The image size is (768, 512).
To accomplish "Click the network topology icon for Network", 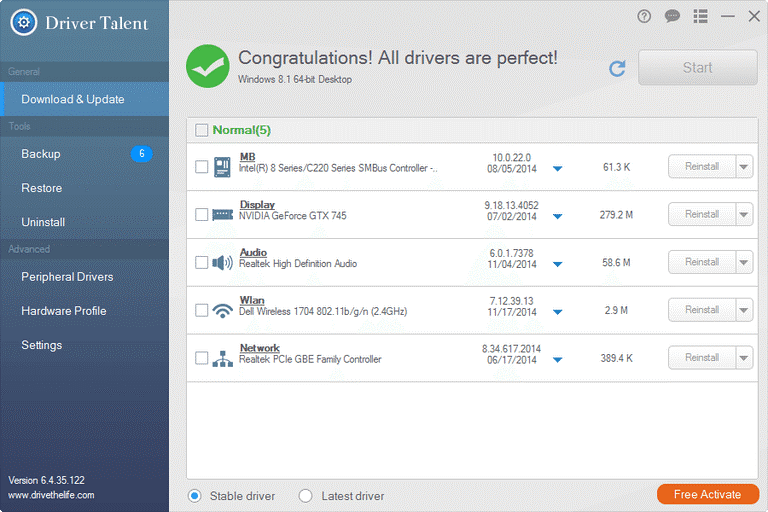I will pos(222,359).
